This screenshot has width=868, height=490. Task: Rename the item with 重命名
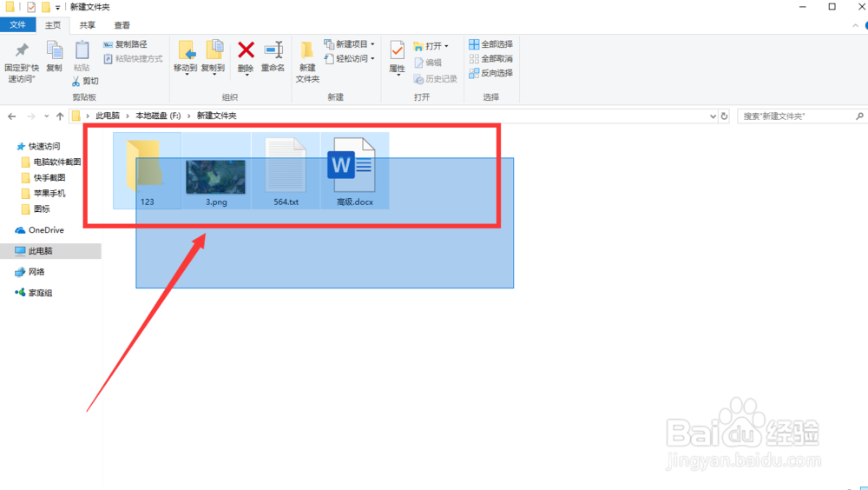pos(273,56)
